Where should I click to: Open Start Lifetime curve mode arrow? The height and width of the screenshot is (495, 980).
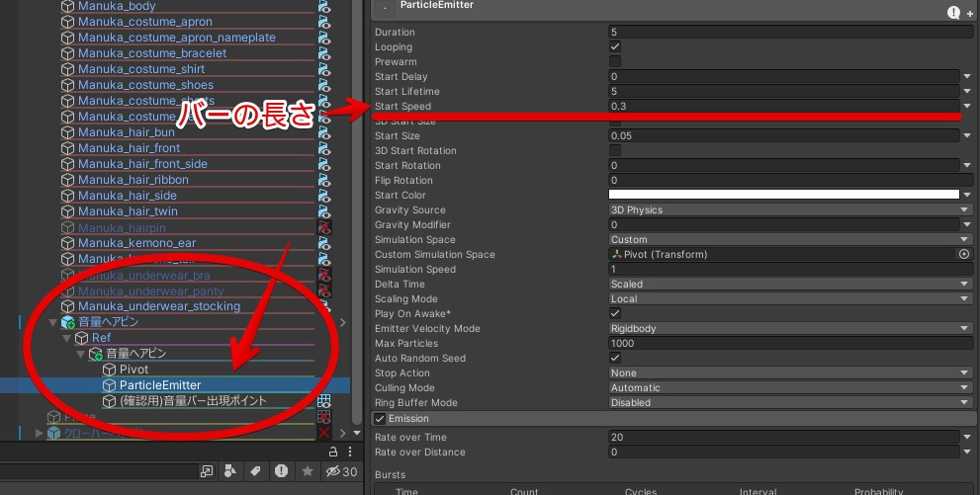tap(967, 91)
